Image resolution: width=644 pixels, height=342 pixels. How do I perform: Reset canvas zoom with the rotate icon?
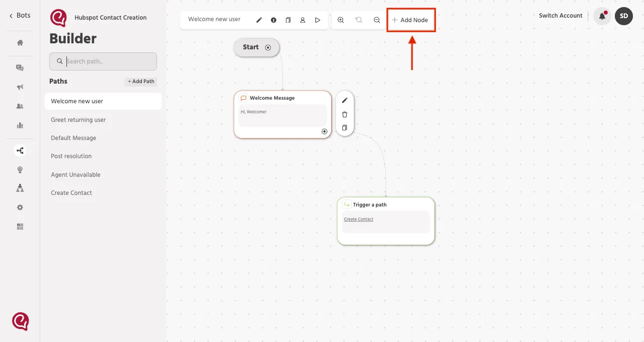point(359,20)
